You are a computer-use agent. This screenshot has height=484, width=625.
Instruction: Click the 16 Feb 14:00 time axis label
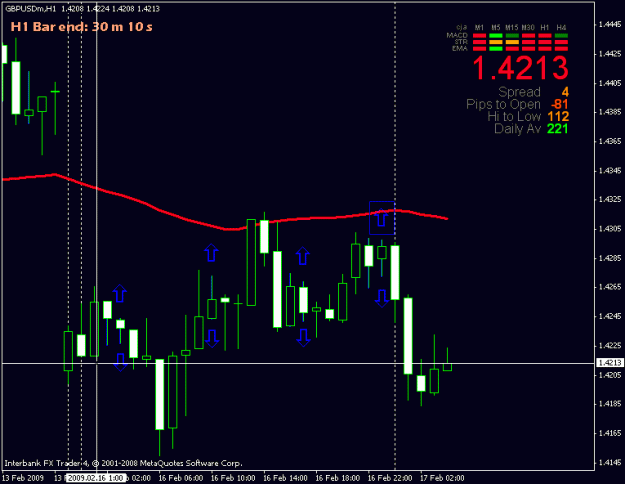click(x=285, y=478)
